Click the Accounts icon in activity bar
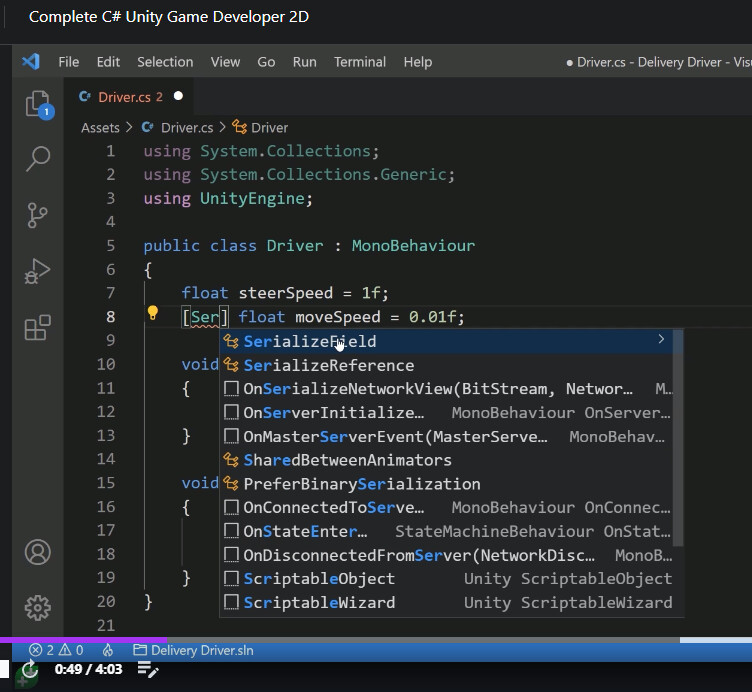 click(x=38, y=552)
